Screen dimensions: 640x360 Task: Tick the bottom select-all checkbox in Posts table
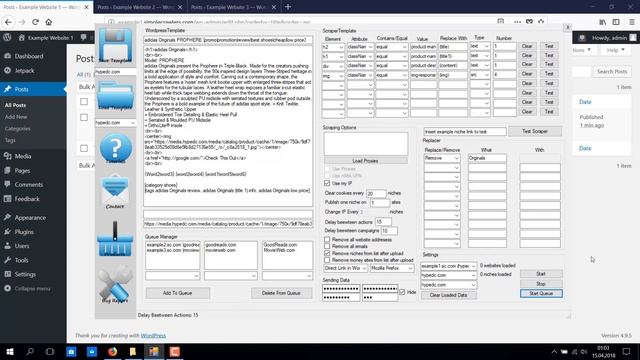click(x=84, y=148)
